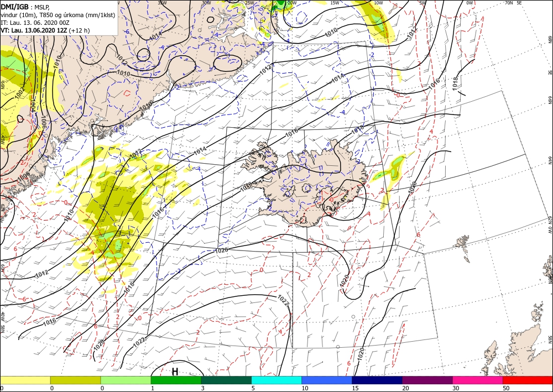Click the 'VT: Lau. 13.06.2020 12Z (+12 h)' line
Viewport: 553px width, 392px height.
[45, 30]
